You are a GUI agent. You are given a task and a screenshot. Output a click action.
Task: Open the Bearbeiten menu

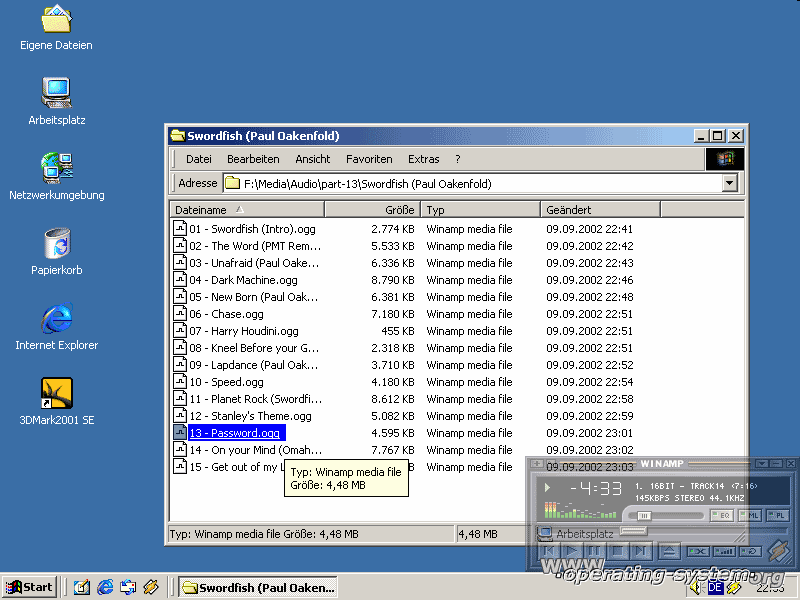tap(253, 159)
